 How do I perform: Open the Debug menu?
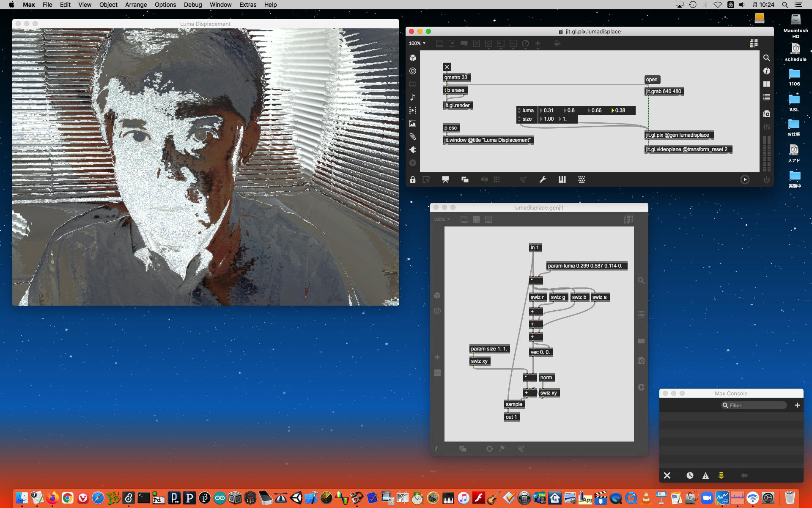coord(192,5)
